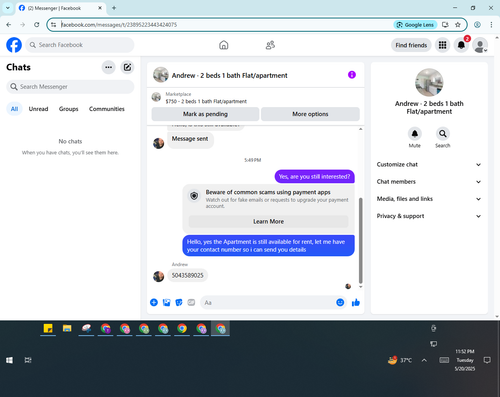
Task: Choose a GIF from composer
Action: (191, 302)
